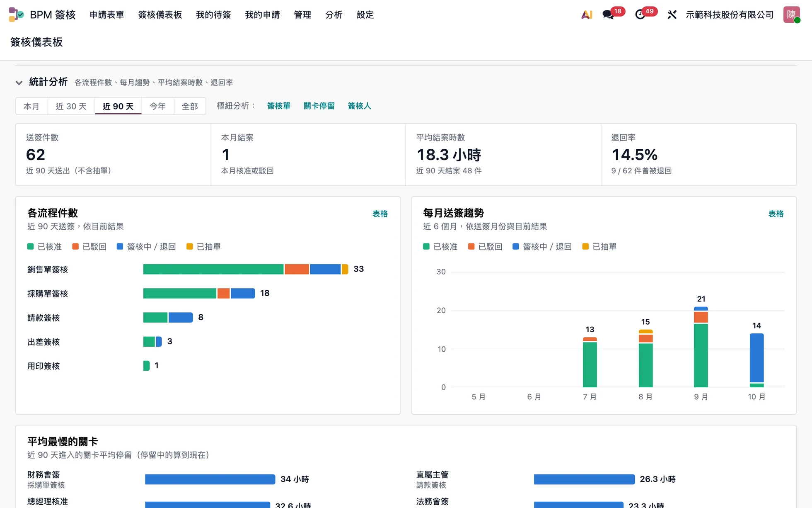Click the 7 月 stacked bar
812x508 pixels.
point(590,362)
